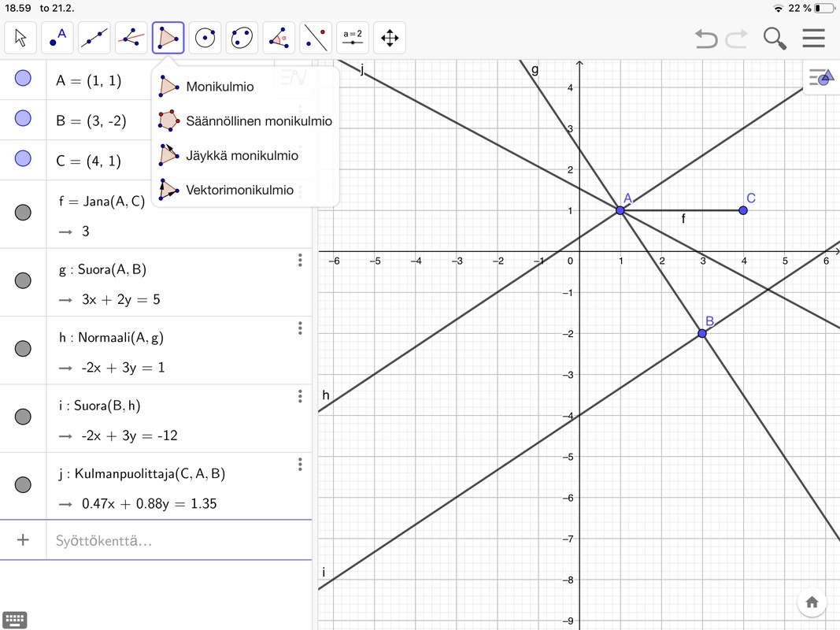Viewport: 840px width, 630px height.
Task: Reset the view with the home button
Action: pyautogui.click(x=812, y=602)
